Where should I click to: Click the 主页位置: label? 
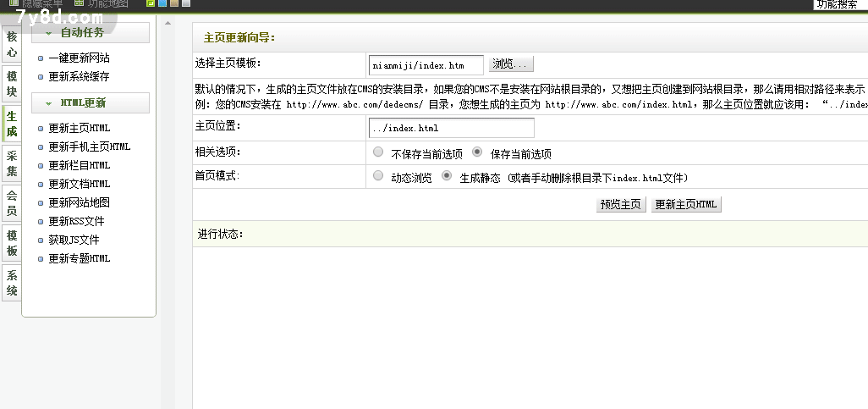pyautogui.click(x=217, y=126)
